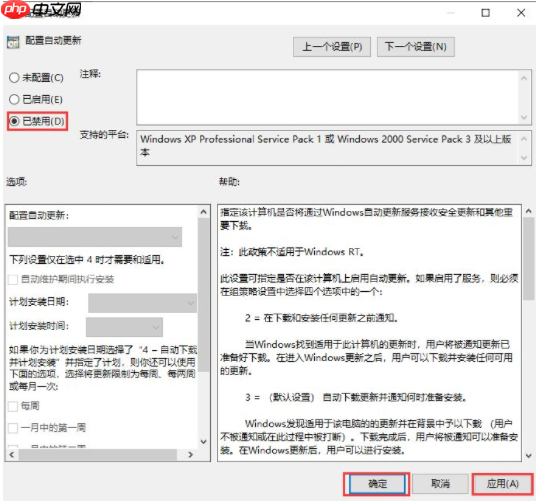Open the 配置自动更新 dropdown in options
Screen dimensions: 541x501
[x=95, y=237]
